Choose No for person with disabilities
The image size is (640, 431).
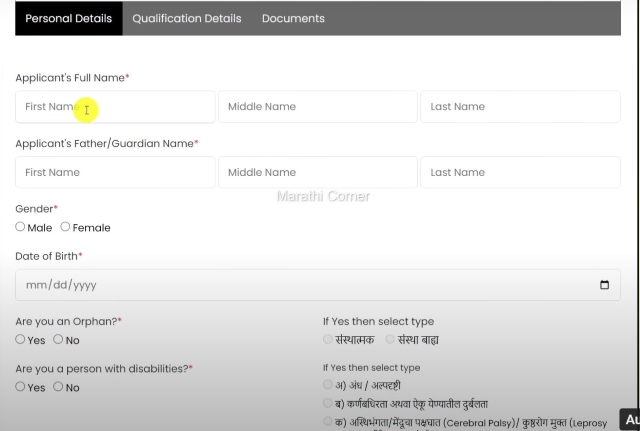click(58, 387)
